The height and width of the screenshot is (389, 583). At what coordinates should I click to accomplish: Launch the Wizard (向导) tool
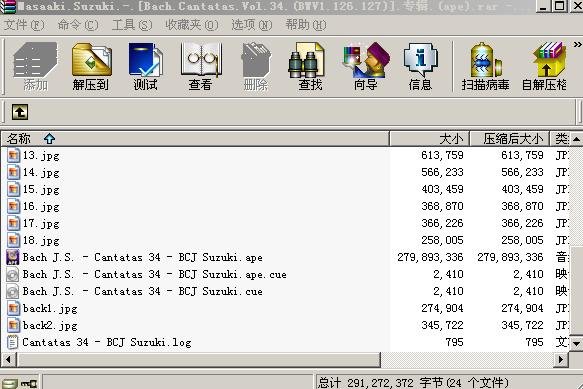tap(366, 66)
